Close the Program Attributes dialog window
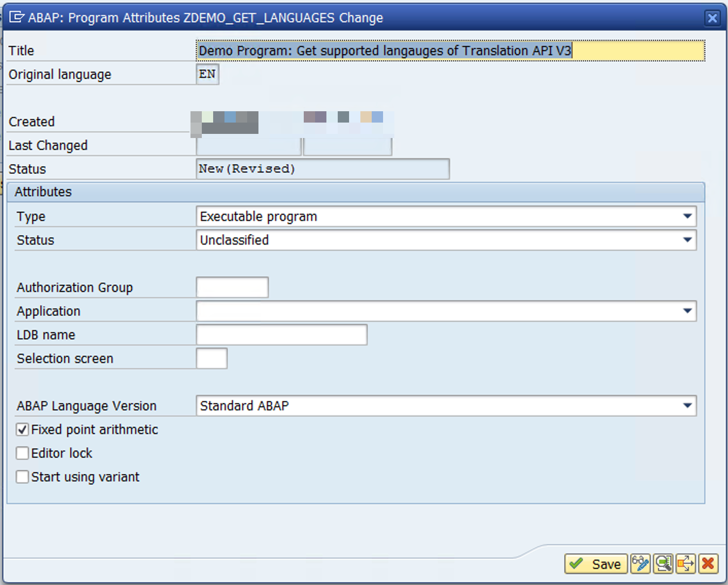 click(712, 19)
